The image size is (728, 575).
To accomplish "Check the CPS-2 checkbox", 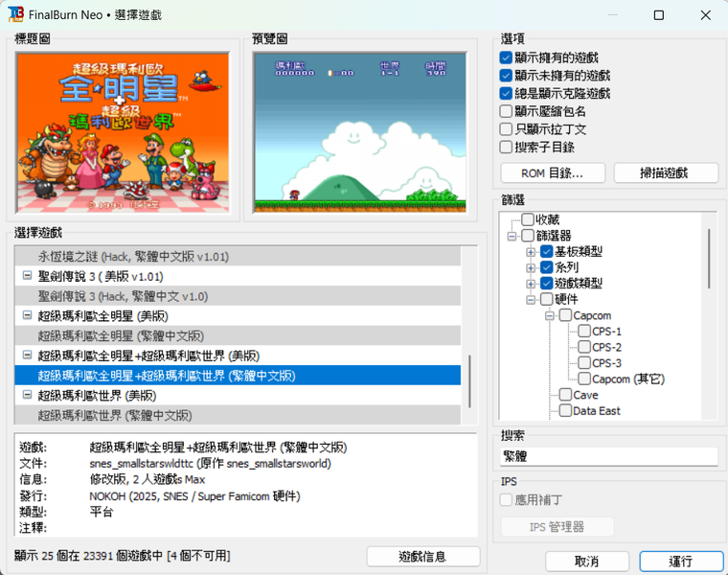I will click(x=584, y=347).
